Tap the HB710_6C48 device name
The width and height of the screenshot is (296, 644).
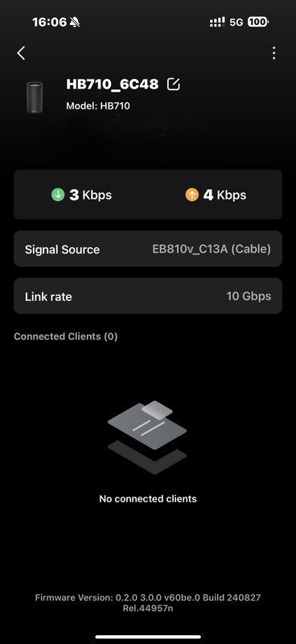113,85
